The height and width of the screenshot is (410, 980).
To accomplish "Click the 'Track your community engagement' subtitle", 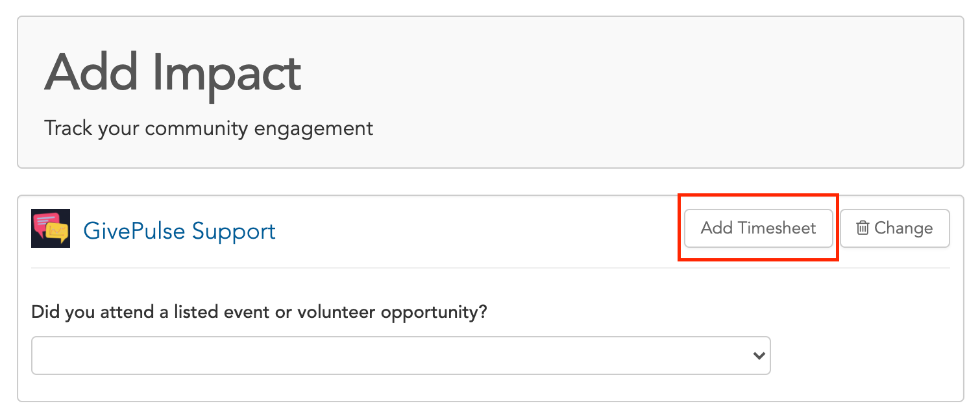I will coord(209,128).
